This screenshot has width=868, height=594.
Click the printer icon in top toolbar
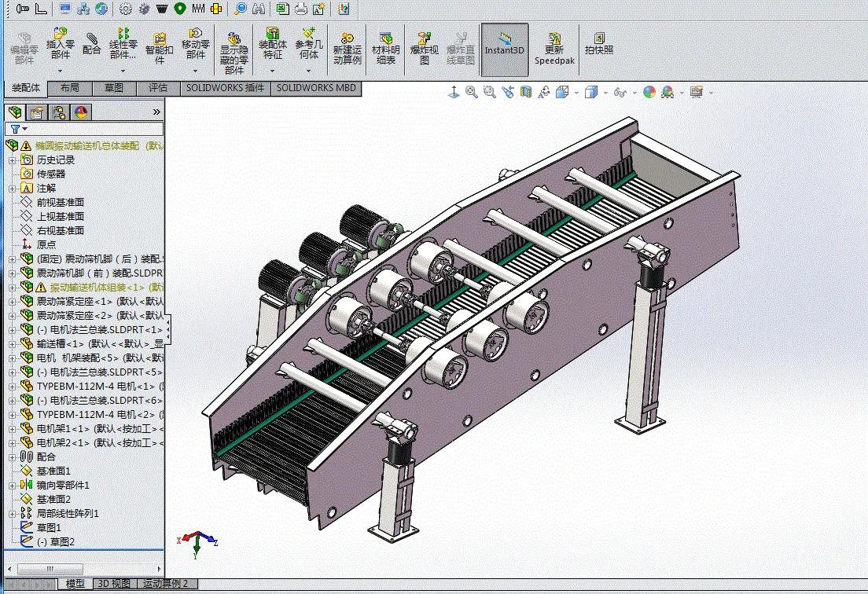(x=300, y=9)
